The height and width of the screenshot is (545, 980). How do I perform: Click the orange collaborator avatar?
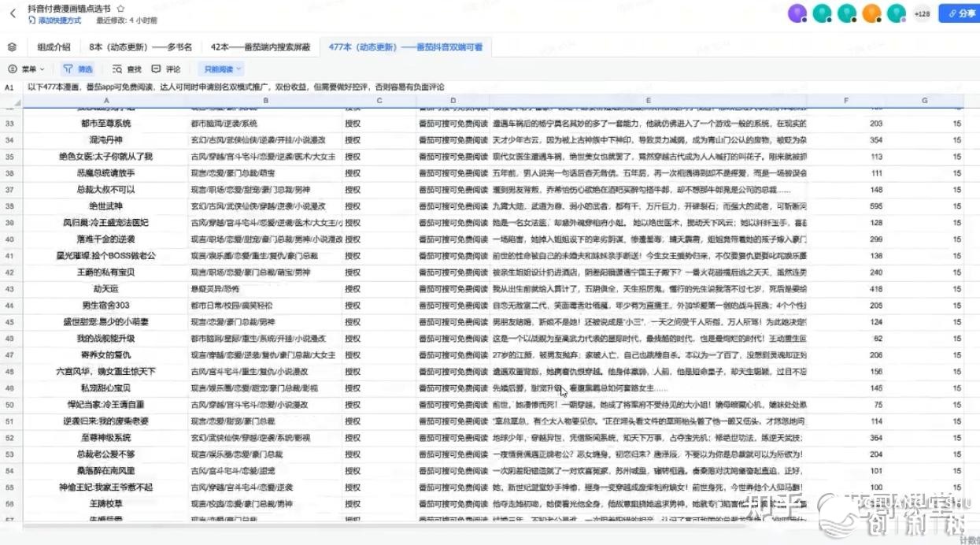[x=871, y=13]
